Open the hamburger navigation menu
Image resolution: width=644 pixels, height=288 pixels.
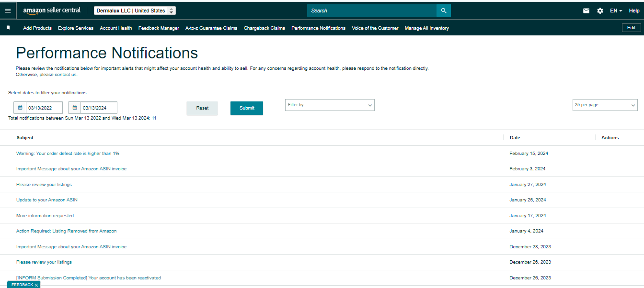coord(8,11)
